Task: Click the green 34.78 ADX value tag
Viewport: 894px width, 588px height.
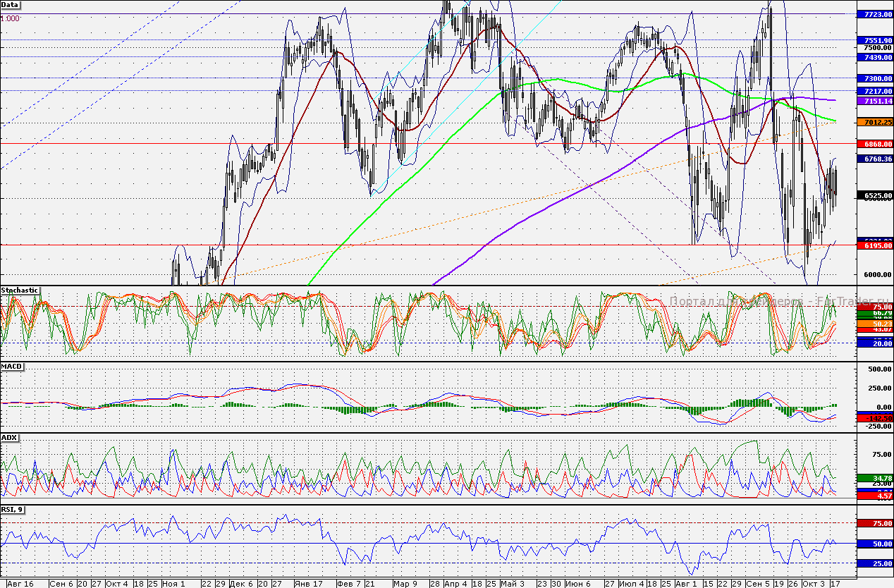Action: coord(874,478)
